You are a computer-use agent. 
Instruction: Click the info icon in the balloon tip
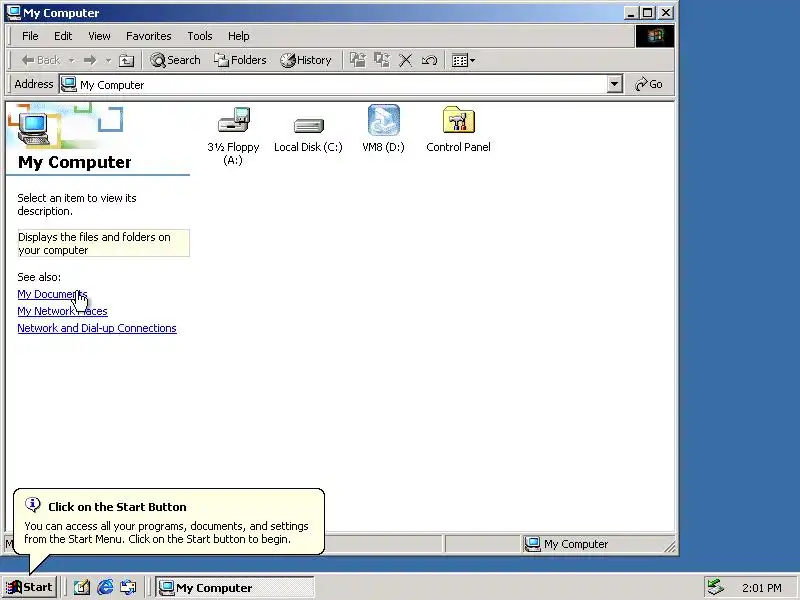pos(33,505)
